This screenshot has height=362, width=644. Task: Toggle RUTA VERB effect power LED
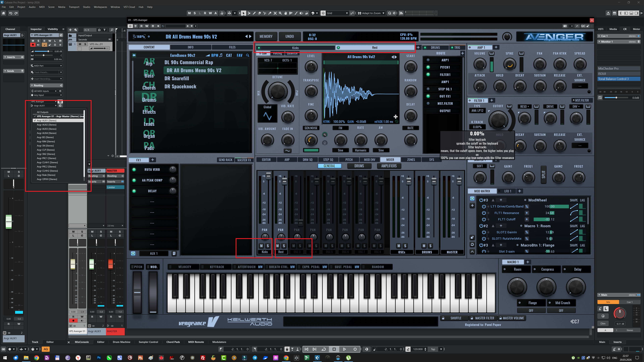[134, 170]
